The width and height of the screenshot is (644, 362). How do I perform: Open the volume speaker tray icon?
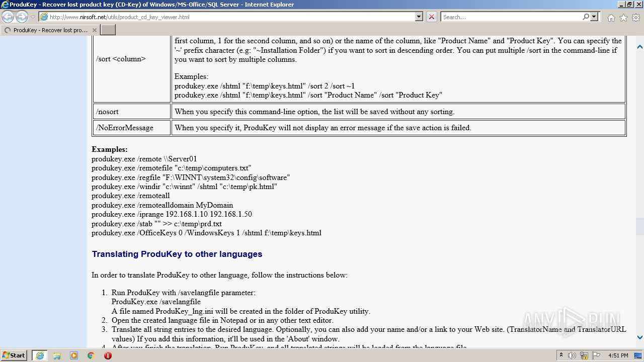click(572, 355)
